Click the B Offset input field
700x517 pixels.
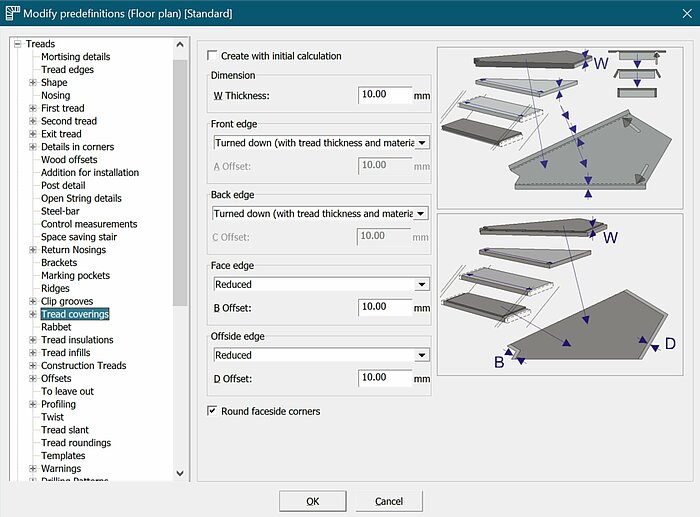coord(385,307)
